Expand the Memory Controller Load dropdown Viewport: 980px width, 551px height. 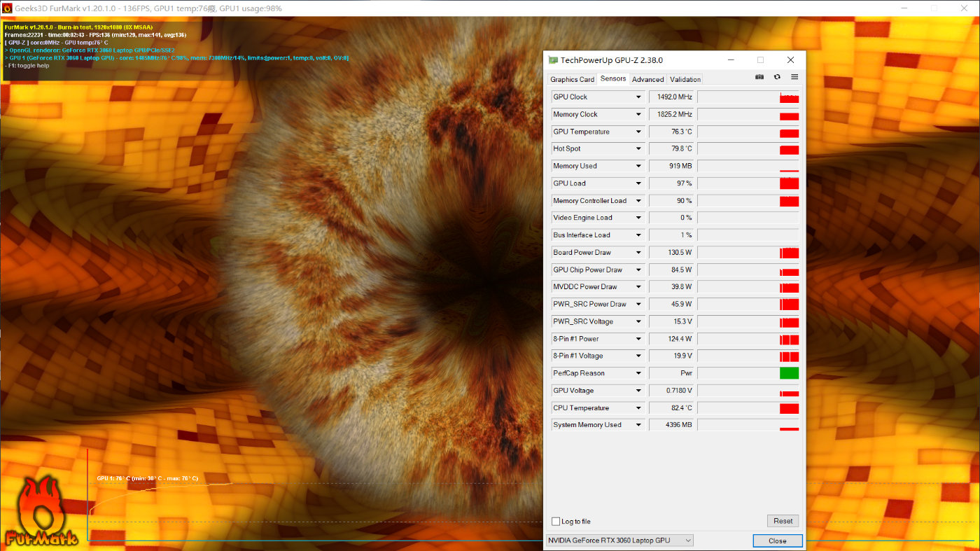point(638,201)
